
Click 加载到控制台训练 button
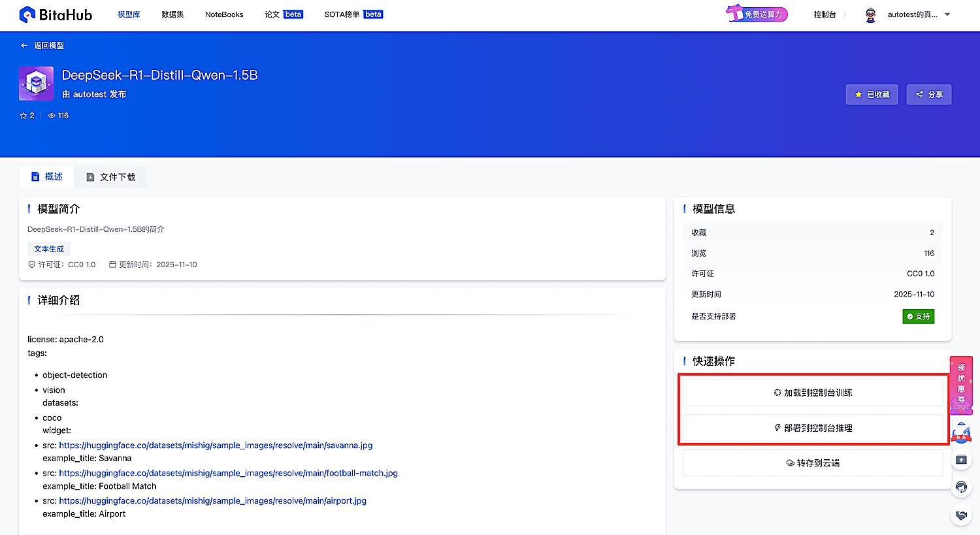point(813,393)
